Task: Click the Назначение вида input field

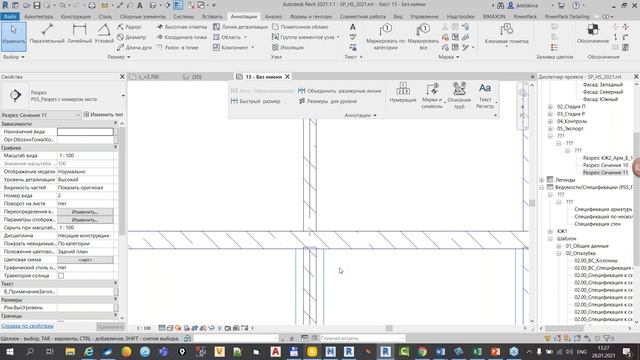Action: [85, 132]
